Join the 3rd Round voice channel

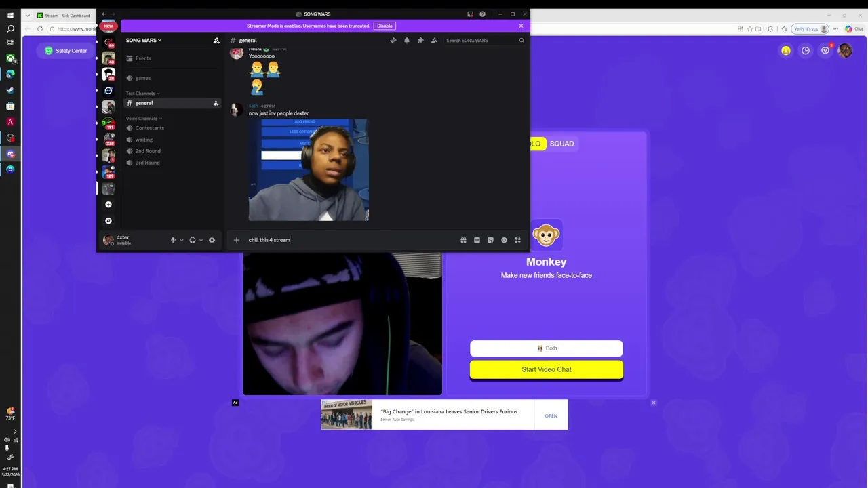pyautogui.click(x=172, y=163)
